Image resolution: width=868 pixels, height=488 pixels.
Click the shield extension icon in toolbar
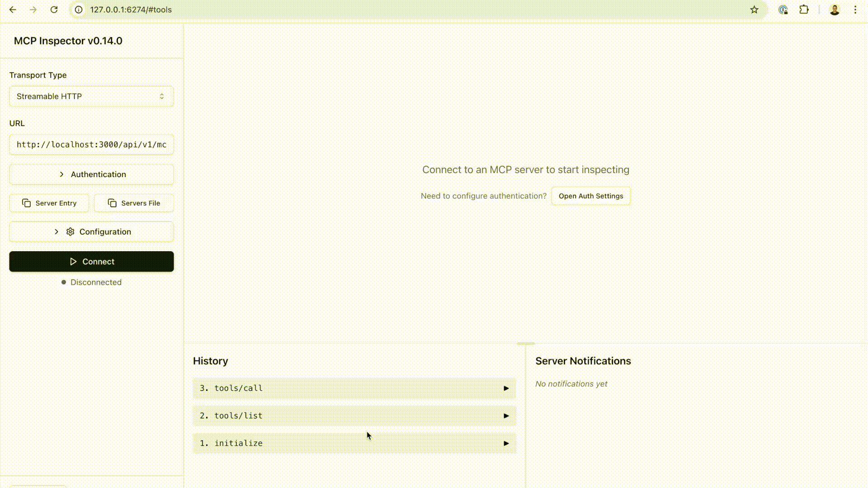pyautogui.click(x=783, y=9)
